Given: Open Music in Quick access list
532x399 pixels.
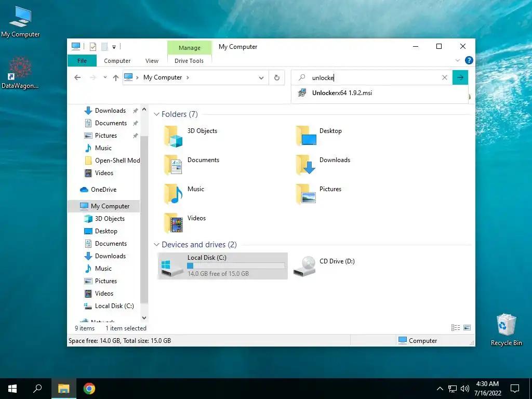Looking at the screenshot, I should tap(103, 148).
